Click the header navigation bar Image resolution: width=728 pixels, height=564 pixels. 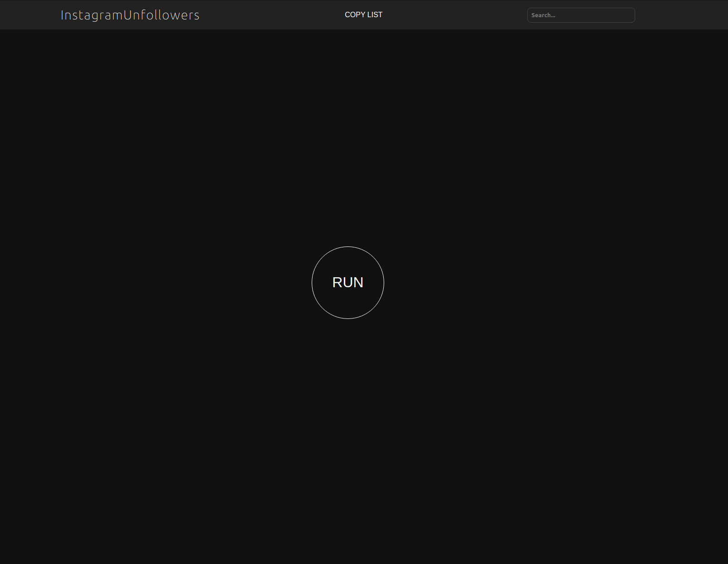point(272,14)
